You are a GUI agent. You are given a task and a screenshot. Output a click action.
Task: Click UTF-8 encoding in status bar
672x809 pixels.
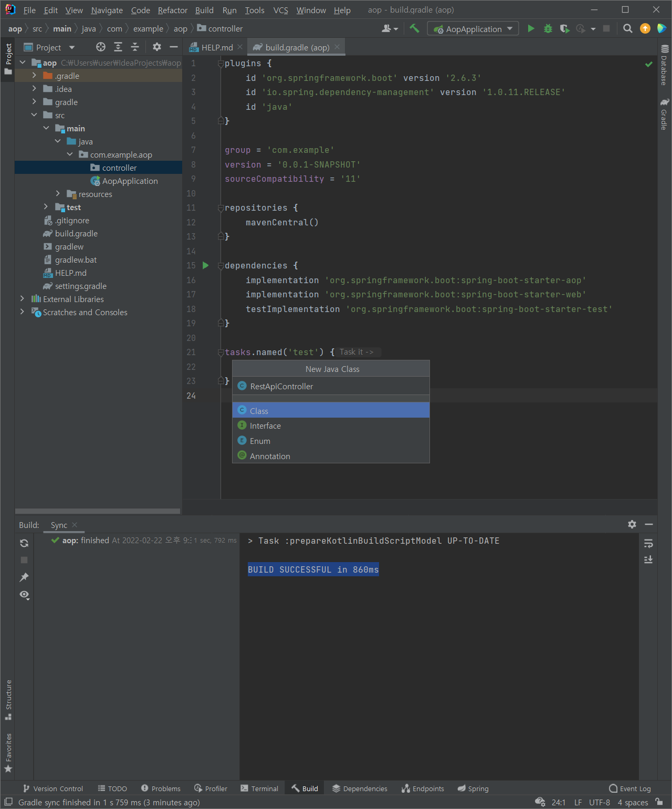tap(600, 802)
